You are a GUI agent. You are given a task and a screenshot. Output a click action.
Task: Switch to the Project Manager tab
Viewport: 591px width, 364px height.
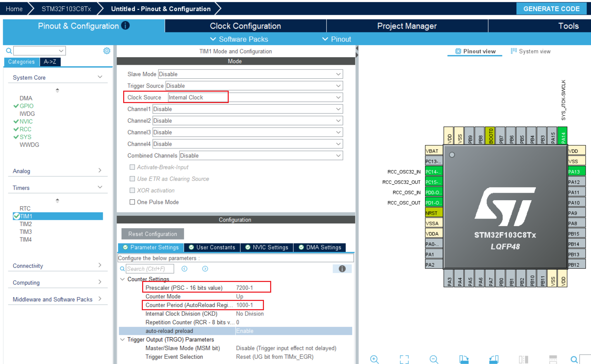(407, 26)
